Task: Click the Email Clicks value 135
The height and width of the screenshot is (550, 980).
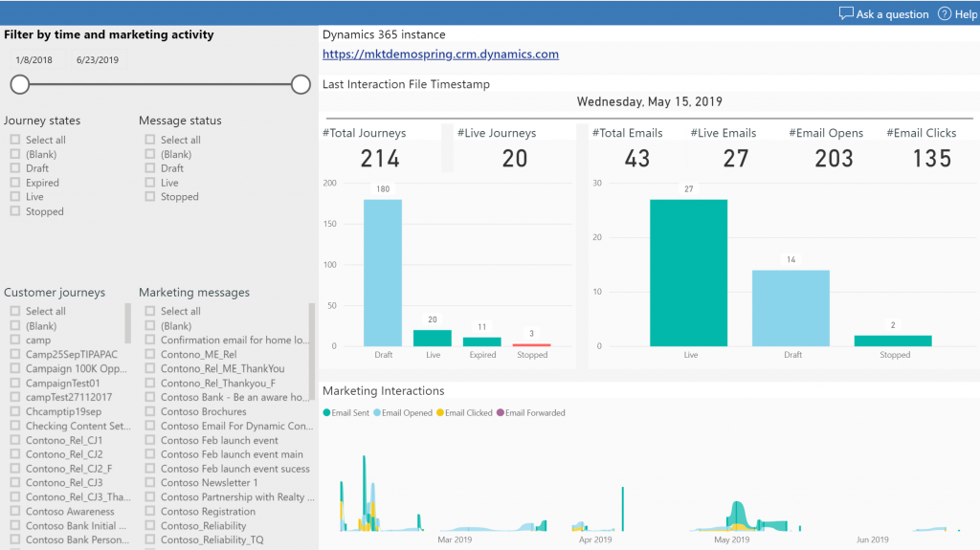Action: [x=932, y=159]
